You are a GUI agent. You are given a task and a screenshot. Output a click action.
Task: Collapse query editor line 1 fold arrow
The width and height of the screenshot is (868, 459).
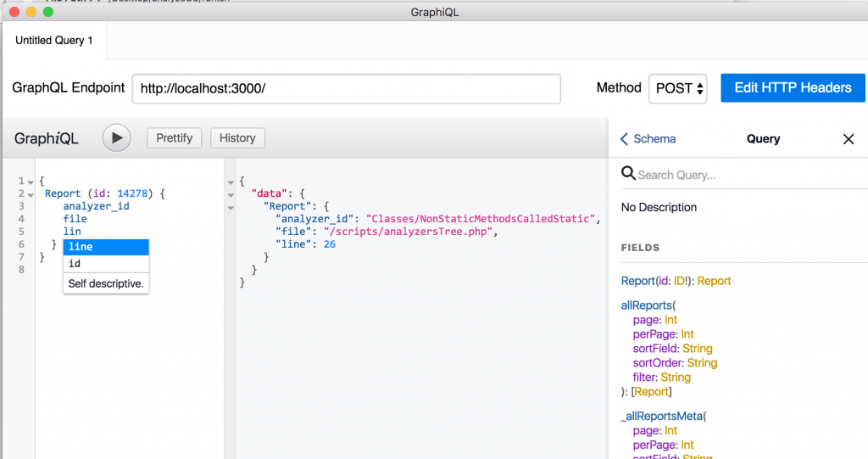(31, 182)
